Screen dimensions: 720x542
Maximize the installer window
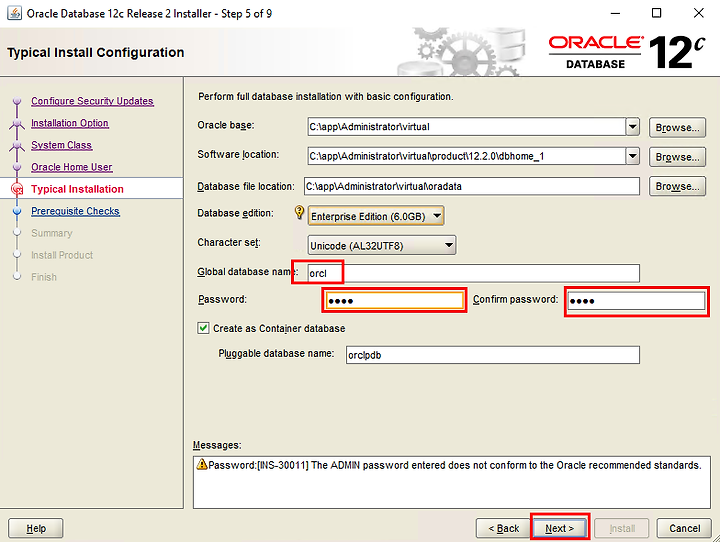[x=657, y=13]
